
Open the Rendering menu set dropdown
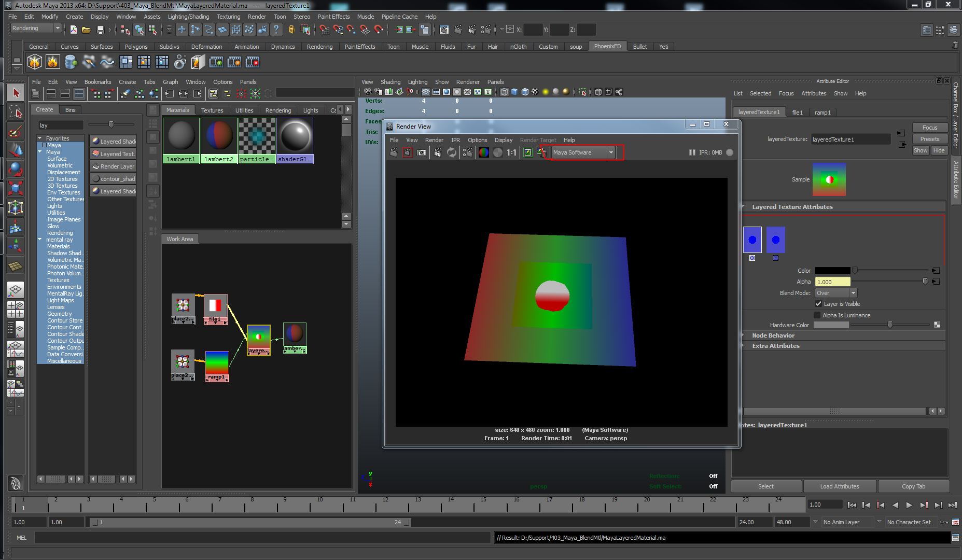tap(36, 29)
